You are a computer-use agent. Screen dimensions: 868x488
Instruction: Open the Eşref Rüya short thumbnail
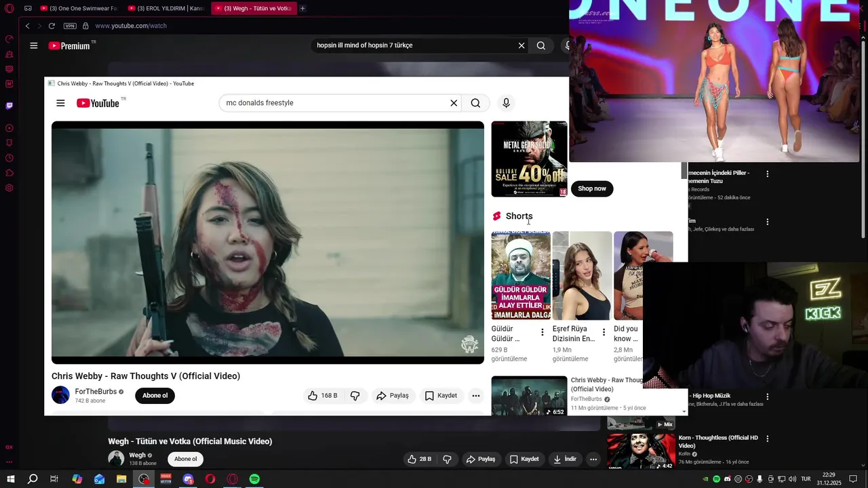pyautogui.click(x=582, y=276)
